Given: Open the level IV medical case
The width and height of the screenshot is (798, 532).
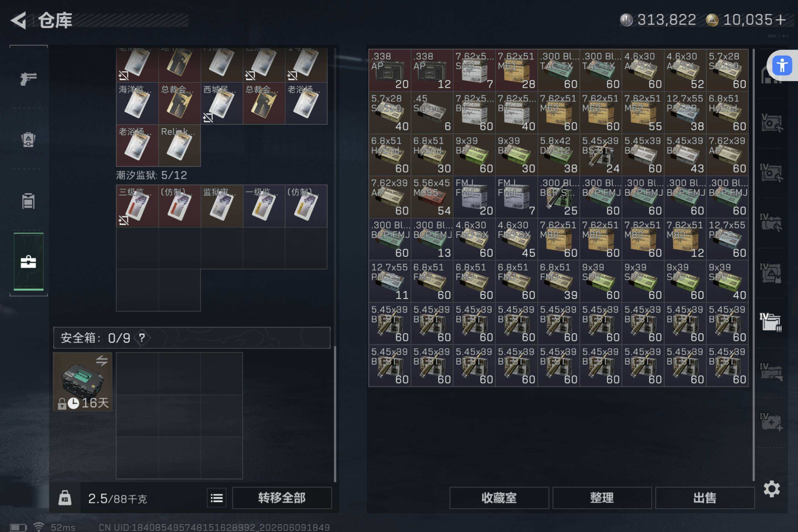Looking at the screenshot, I should pyautogui.click(x=771, y=422).
